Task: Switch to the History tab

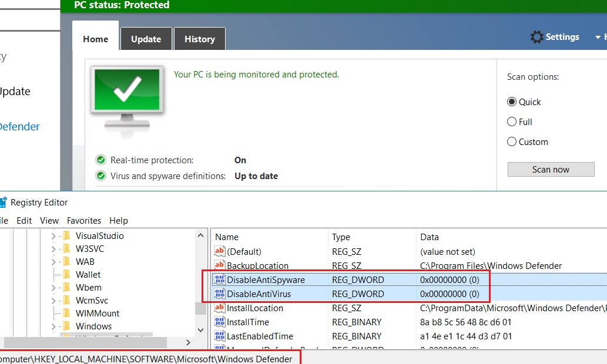Action: pos(200,39)
